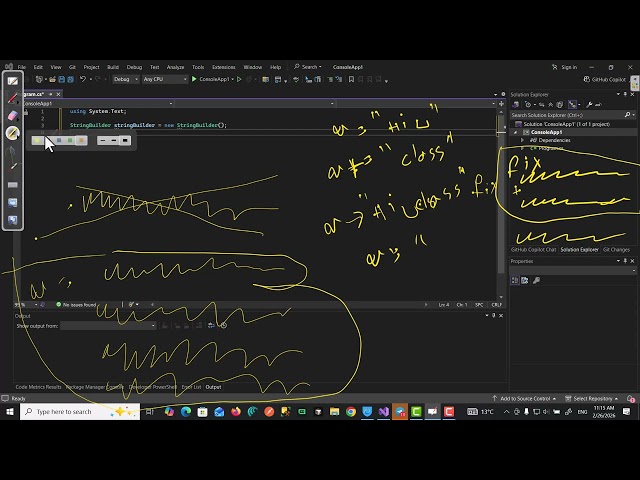This screenshot has width=640, height=480.
Task: Switch to GitHub Copilot Chat tab
Action: point(533,249)
